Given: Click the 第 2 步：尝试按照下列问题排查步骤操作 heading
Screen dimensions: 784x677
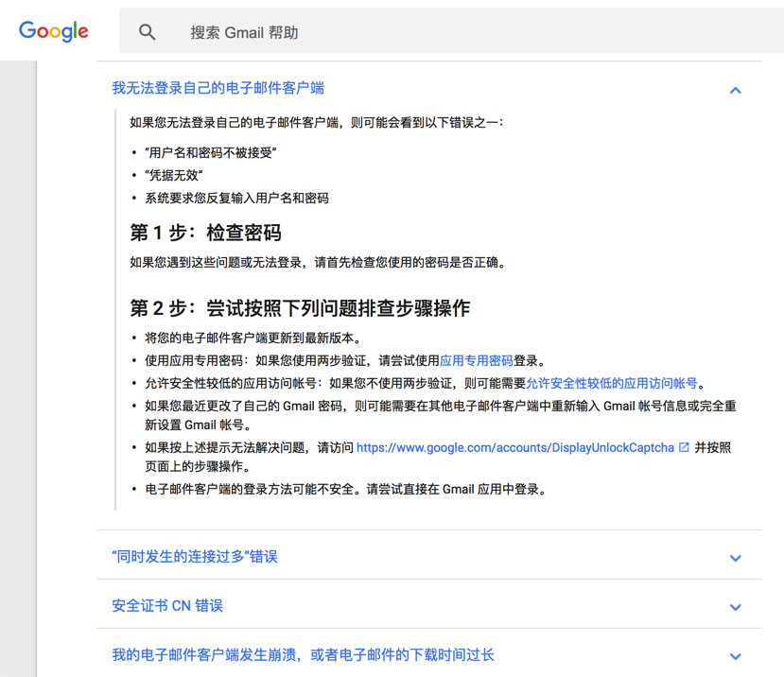Looking at the screenshot, I should 300,308.
